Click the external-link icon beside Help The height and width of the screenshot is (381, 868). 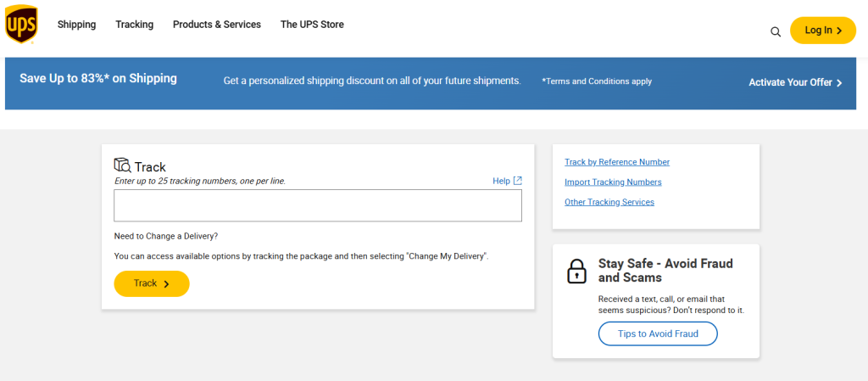(x=518, y=181)
